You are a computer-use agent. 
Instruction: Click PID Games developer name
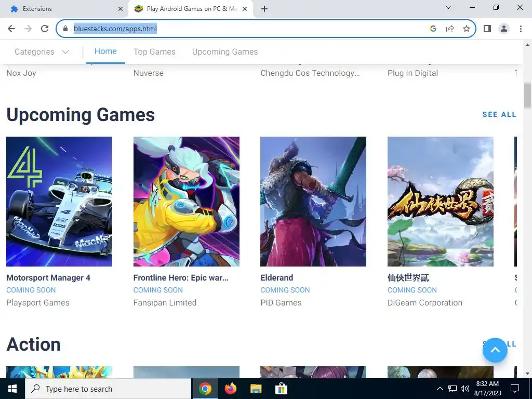[281, 303]
